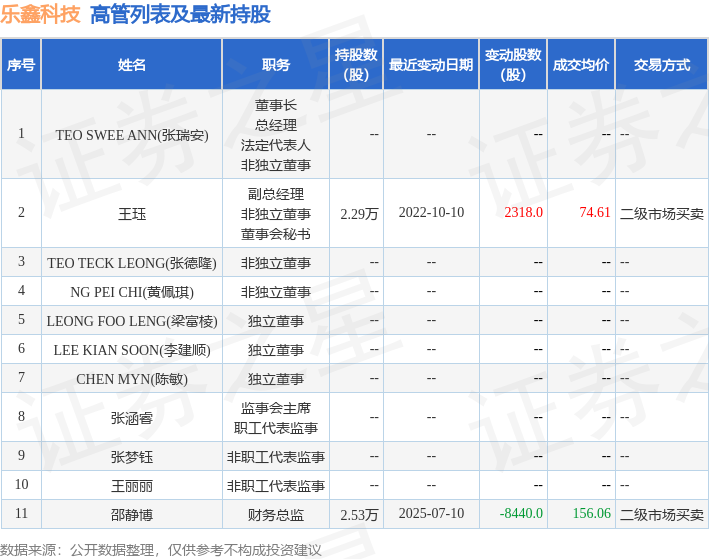The image size is (709, 559).
Task: Click the name TEO TECK LEONG(张德隆)
Action: coord(132,263)
